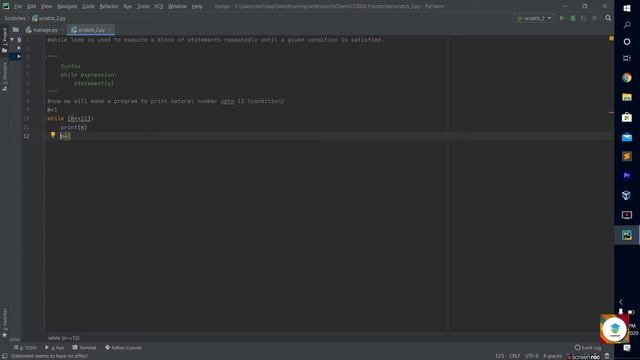Click line number 12 in the gutter

coord(26,136)
